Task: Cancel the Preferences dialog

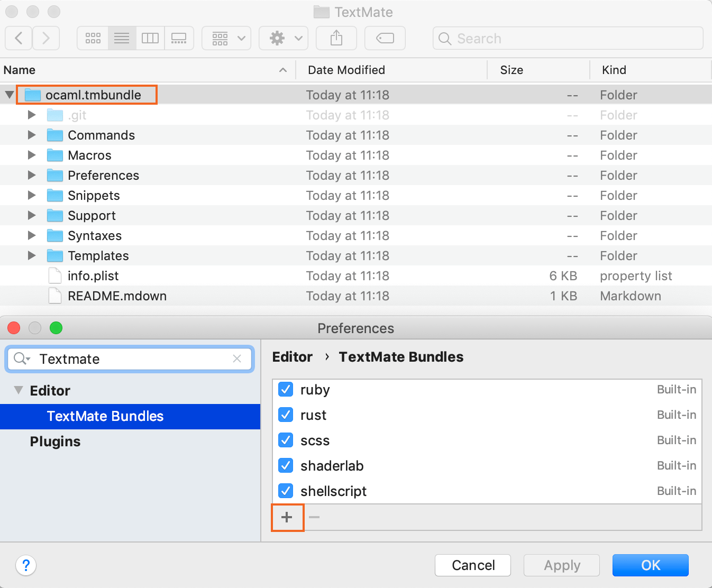Action: tap(472, 565)
